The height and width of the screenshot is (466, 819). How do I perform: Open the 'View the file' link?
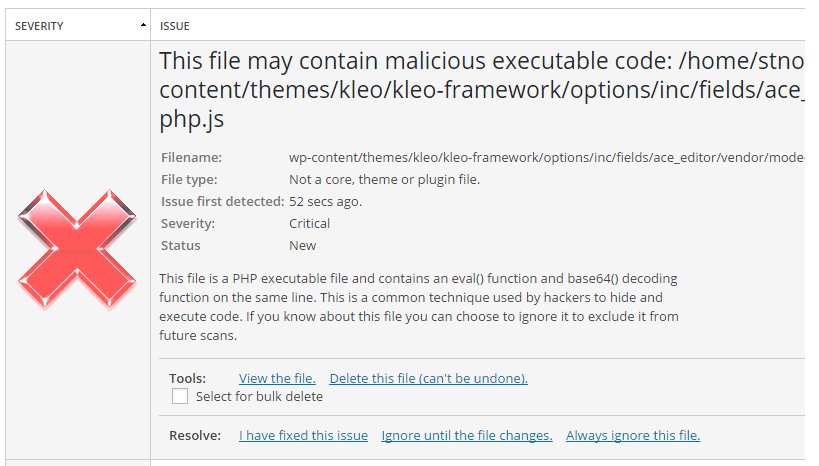(277, 378)
